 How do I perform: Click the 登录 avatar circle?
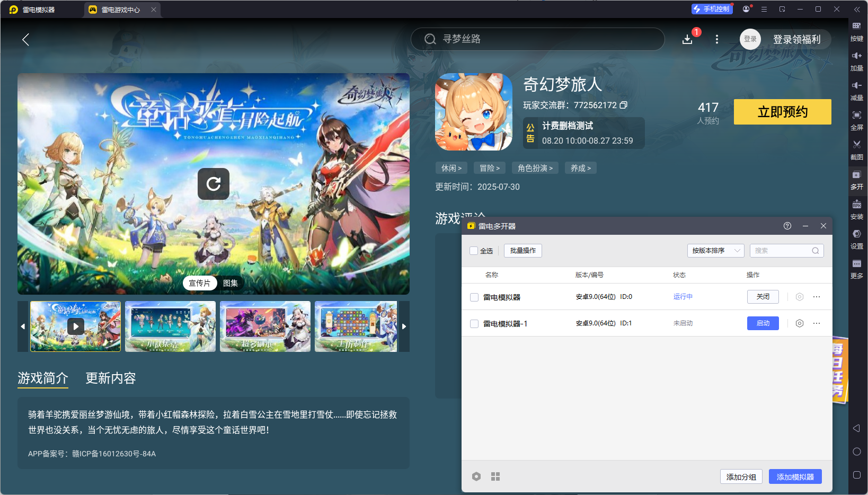pos(750,39)
